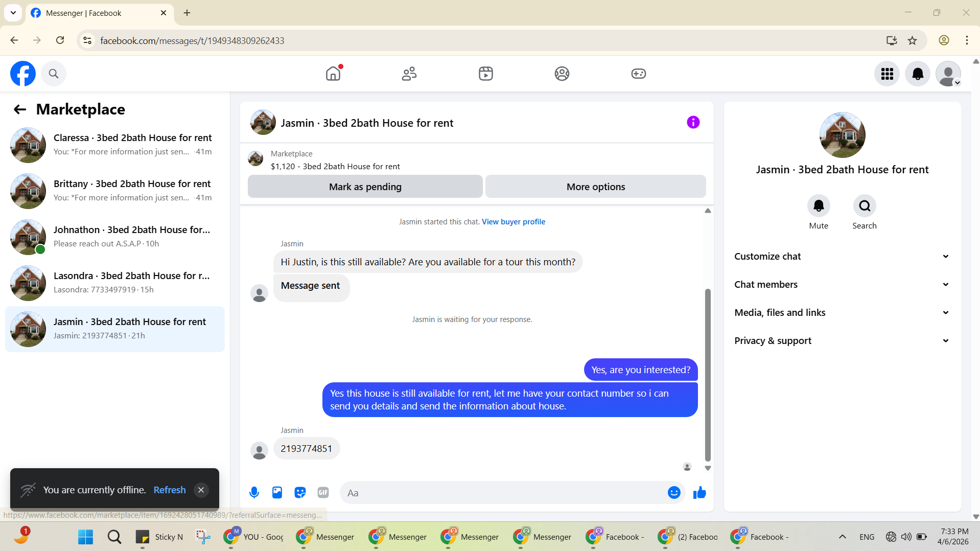View site information icon in address bar
Image resolution: width=980 pixels, height=551 pixels.
click(x=87, y=40)
